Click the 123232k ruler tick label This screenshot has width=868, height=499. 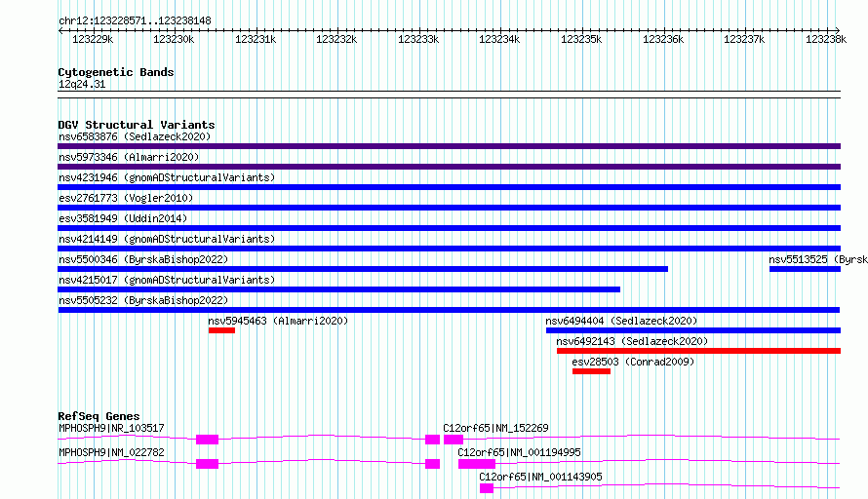(336, 39)
